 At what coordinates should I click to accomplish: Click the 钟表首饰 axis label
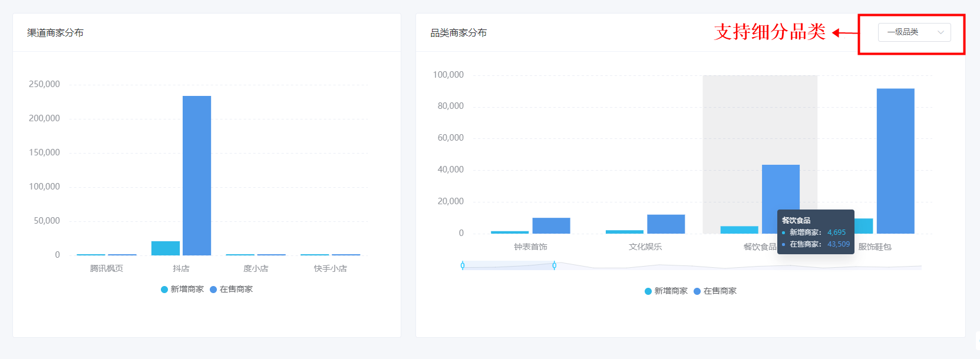coord(530,247)
